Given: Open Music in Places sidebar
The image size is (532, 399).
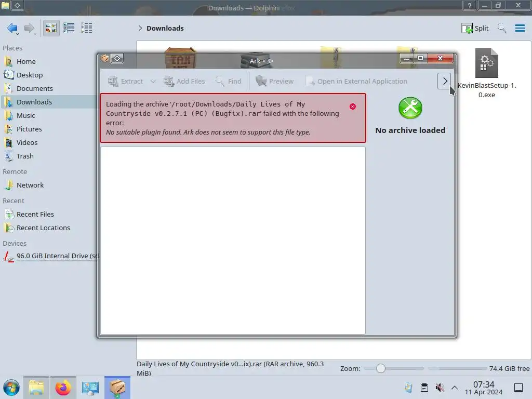Looking at the screenshot, I should (25, 116).
